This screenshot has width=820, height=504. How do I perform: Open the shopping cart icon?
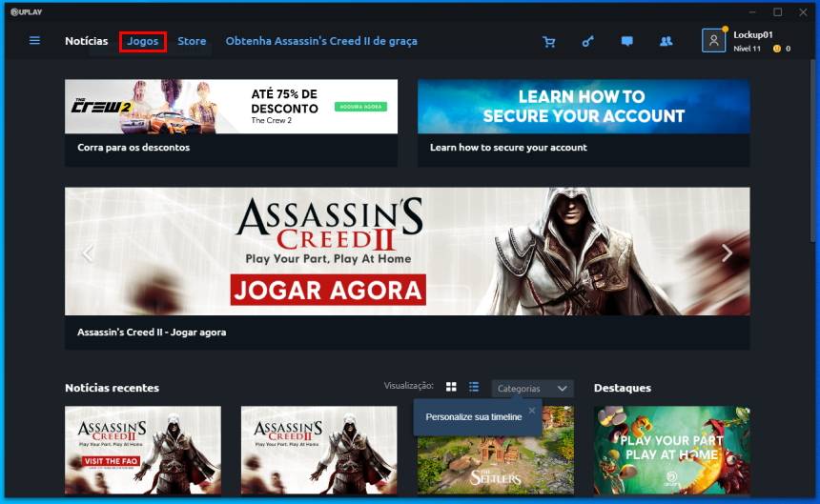[548, 42]
